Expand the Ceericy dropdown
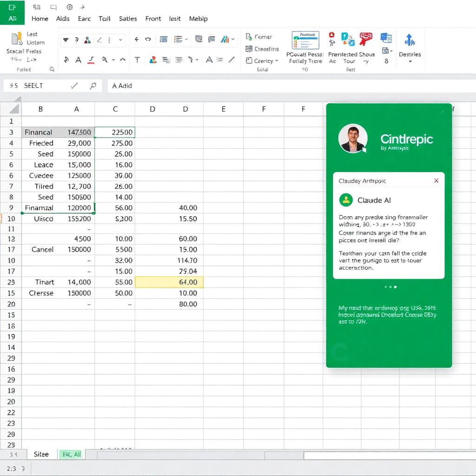 (277, 61)
